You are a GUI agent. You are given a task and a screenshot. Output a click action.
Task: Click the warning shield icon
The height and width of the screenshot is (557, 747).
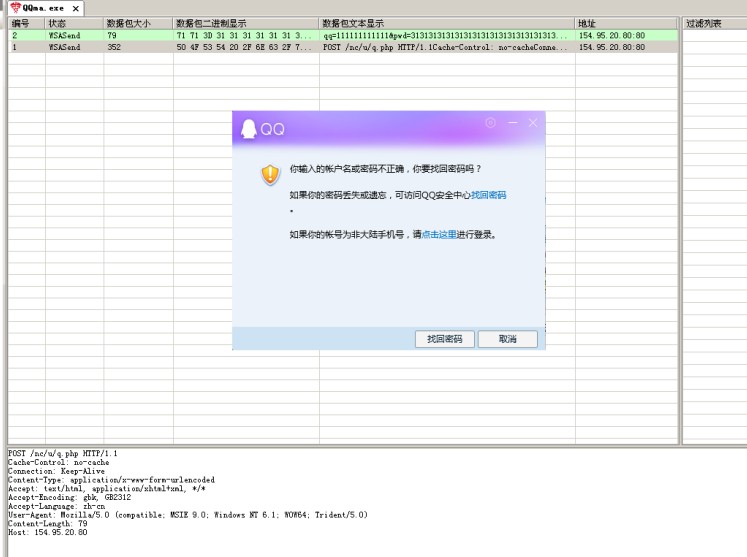coord(270,175)
